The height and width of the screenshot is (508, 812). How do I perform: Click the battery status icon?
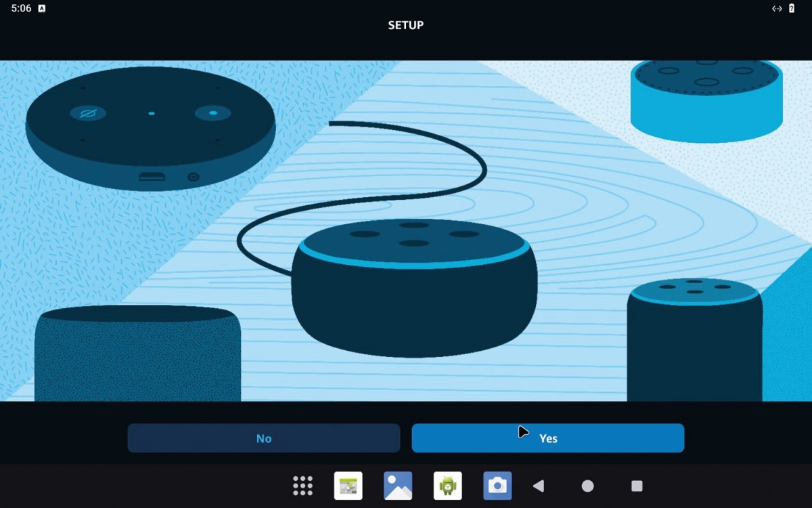[x=792, y=9]
